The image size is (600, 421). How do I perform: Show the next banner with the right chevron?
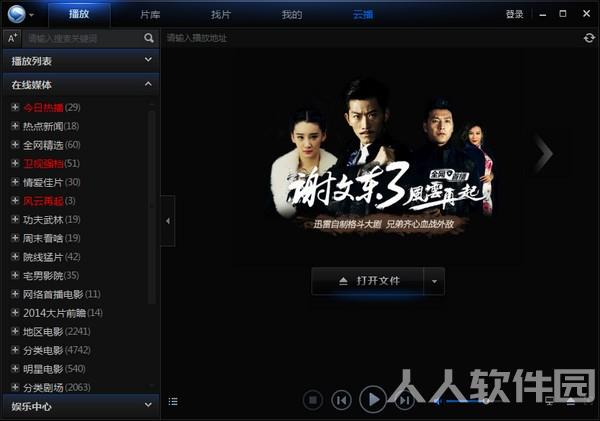point(545,154)
